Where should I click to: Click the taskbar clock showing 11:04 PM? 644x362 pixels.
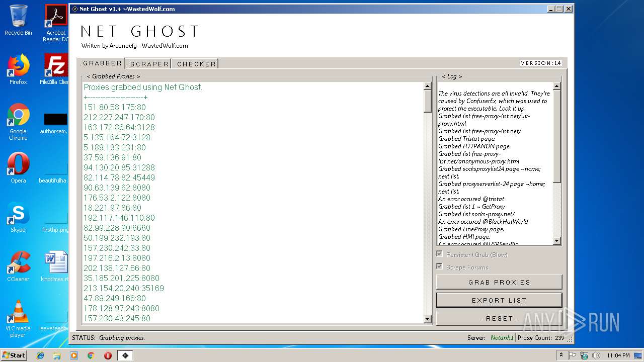point(618,355)
